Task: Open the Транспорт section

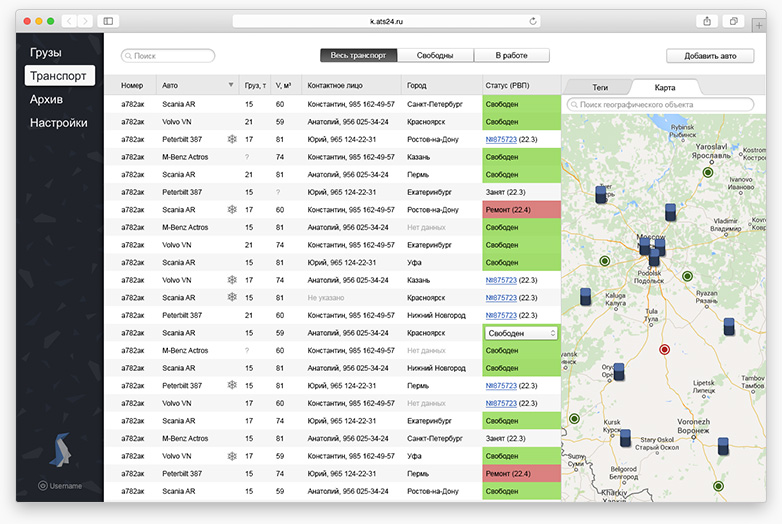Action: [59, 76]
